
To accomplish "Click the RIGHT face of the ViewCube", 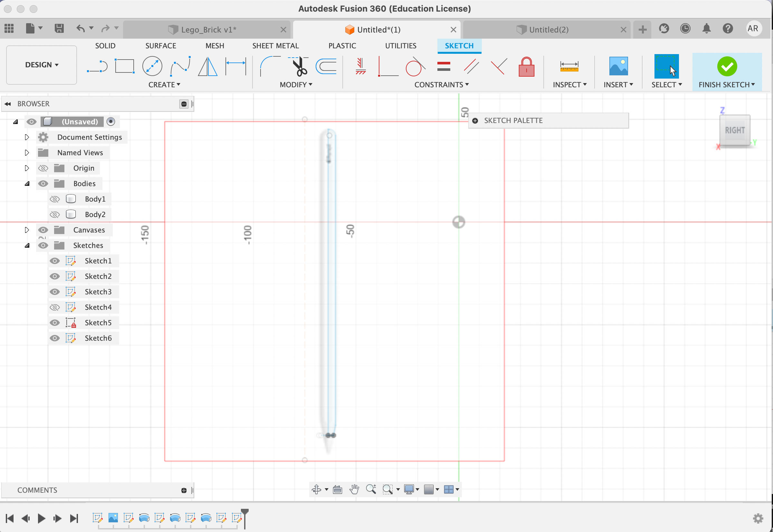I will coord(734,130).
